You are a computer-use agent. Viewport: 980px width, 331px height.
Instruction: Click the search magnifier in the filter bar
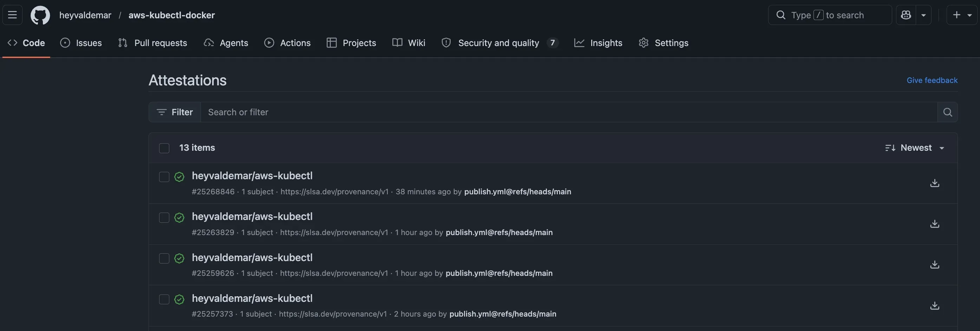click(948, 112)
